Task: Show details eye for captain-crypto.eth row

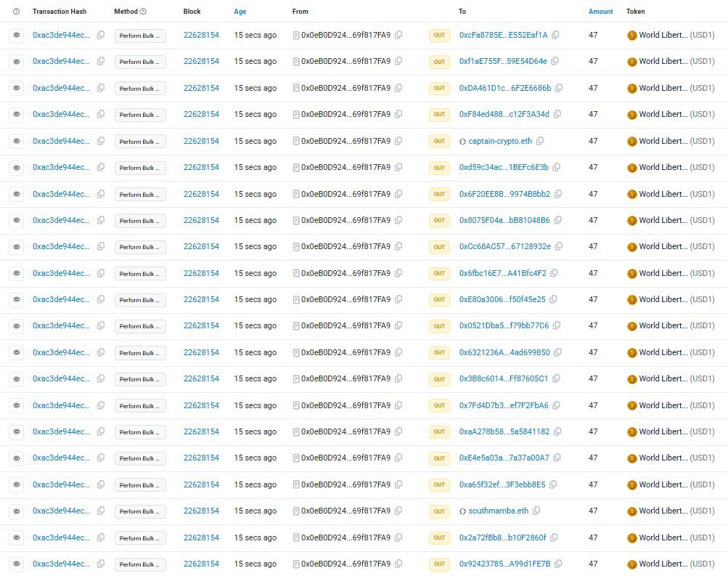Action: pos(16,141)
